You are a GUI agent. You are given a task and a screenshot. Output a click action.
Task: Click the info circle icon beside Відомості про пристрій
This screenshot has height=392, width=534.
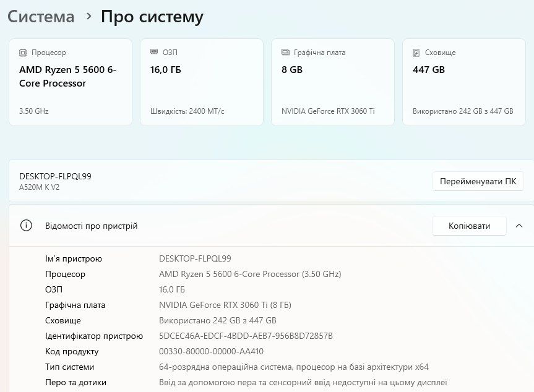pos(26,225)
